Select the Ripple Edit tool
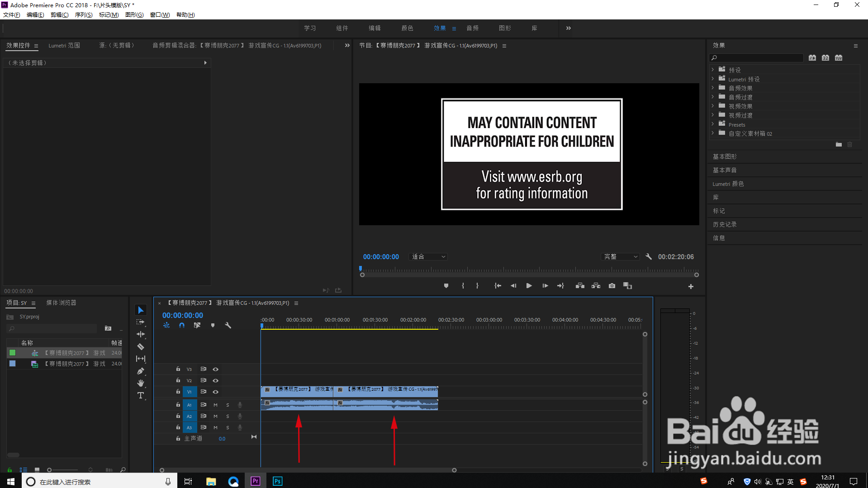The height and width of the screenshot is (488, 868). (x=141, y=334)
